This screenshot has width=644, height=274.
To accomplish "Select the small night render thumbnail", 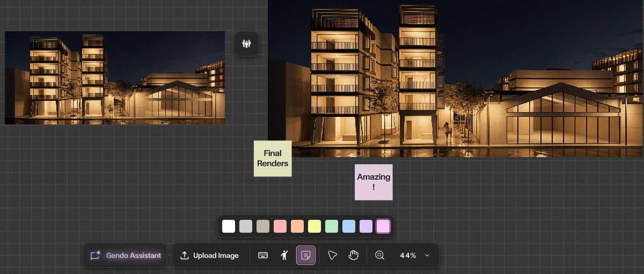I will tap(115, 78).
